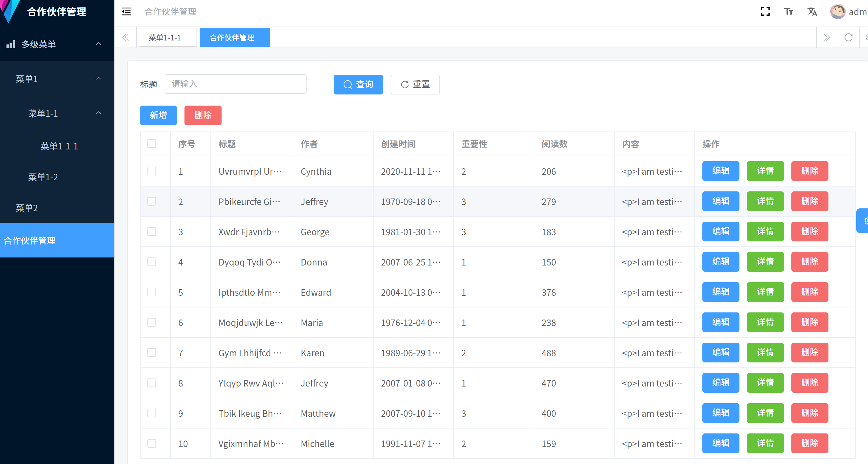Check the row 4 Dyqoq checkbox
Image resolution: width=868 pixels, height=464 pixels.
tap(152, 262)
